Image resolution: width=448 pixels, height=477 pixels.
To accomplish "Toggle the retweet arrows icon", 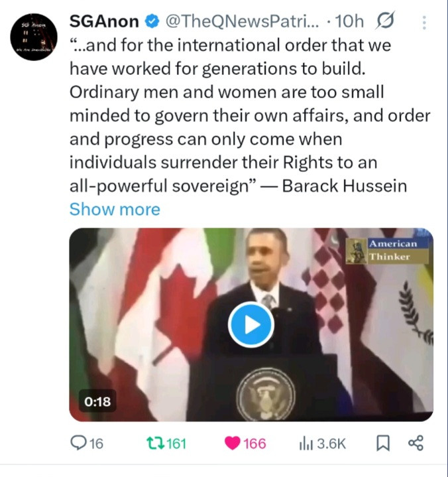I will [155, 443].
